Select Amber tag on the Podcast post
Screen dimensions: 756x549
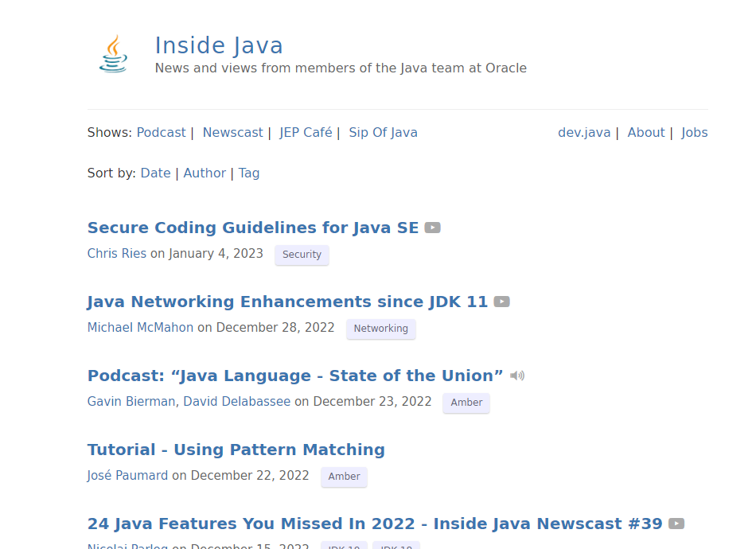pos(466,403)
